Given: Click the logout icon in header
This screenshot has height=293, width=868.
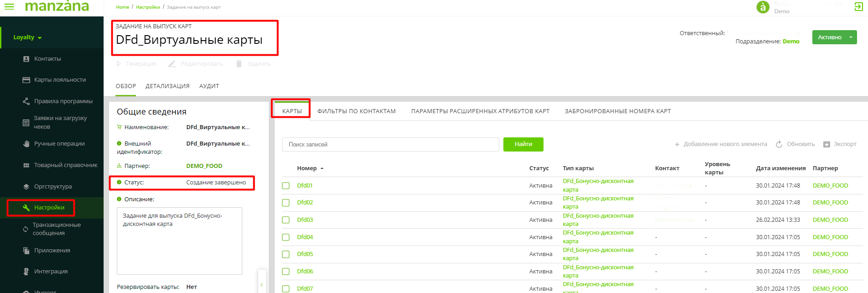Looking at the screenshot, I should point(858,6).
